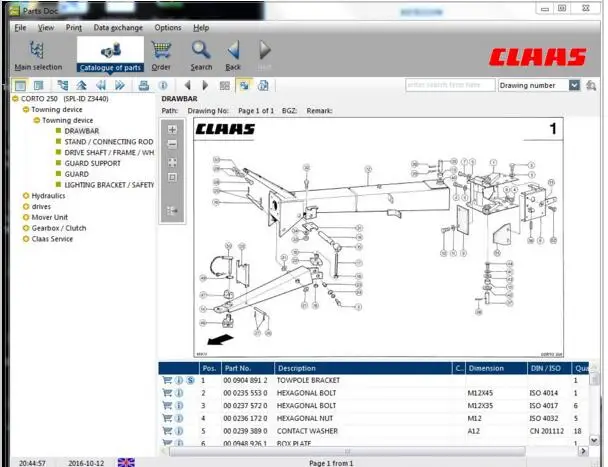
Task: Expand the Gearbox / Clutch tree node
Action: pos(25,228)
